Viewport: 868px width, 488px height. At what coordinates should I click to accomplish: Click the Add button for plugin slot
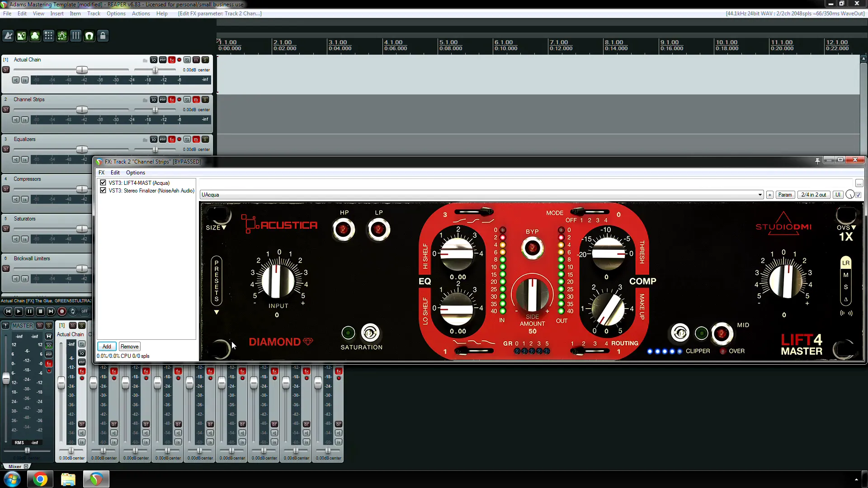107,346
